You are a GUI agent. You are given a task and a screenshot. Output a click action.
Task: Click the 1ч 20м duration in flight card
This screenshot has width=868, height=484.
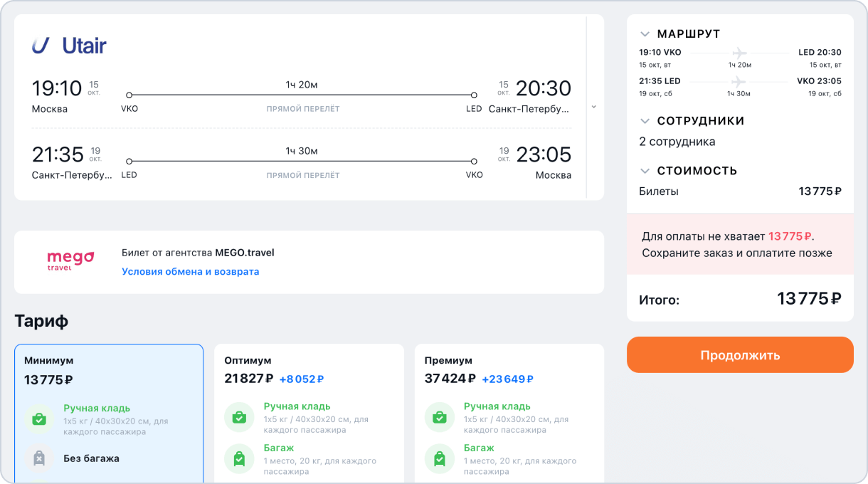pyautogui.click(x=302, y=85)
